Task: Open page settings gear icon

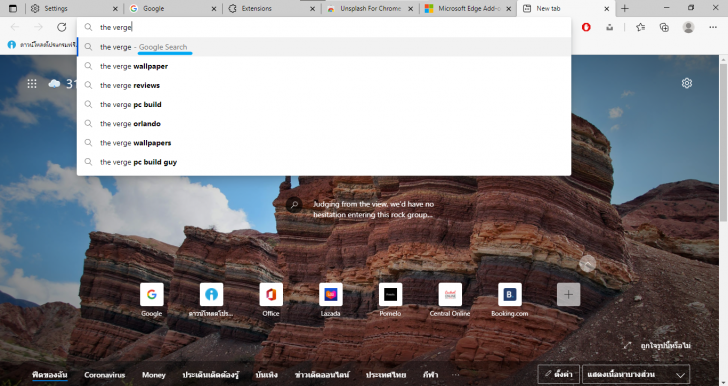Action: 687,83
